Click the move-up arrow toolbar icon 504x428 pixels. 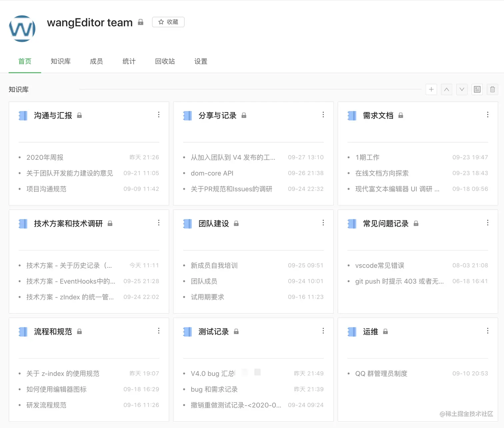click(447, 89)
